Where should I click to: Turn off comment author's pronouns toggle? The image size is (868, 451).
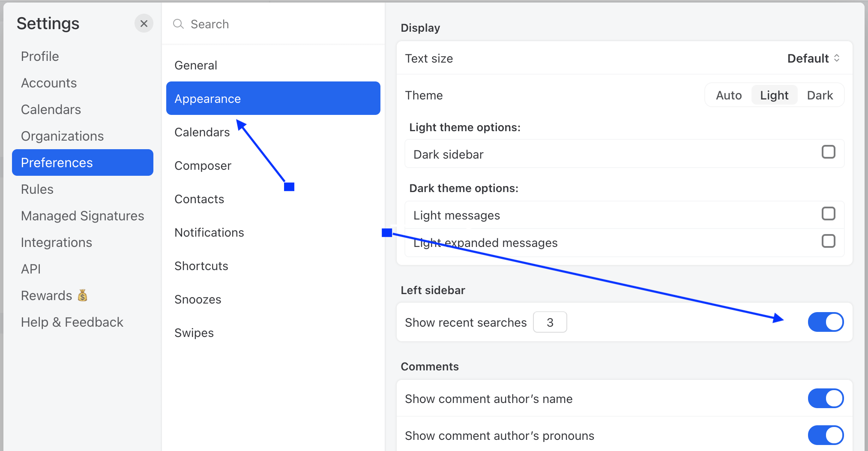coord(826,435)
